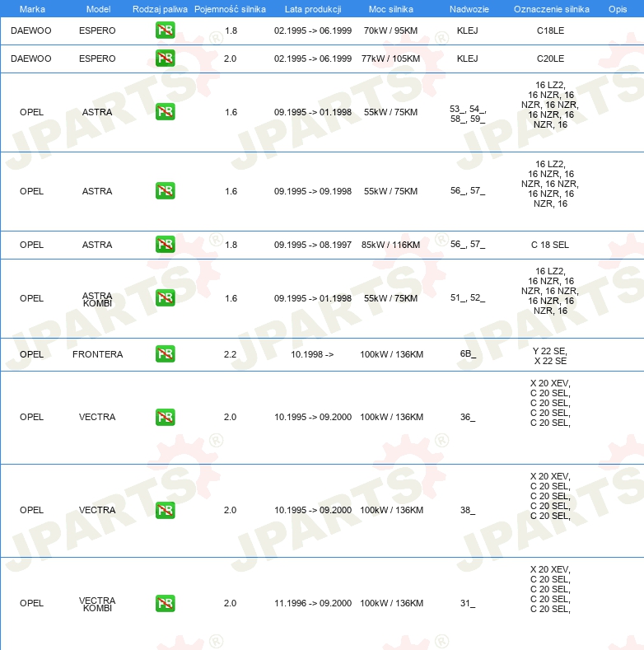Viewport: 644px width, 650px height.
Task: Click power value 70kW / 95KM
Action: (390, 30)
